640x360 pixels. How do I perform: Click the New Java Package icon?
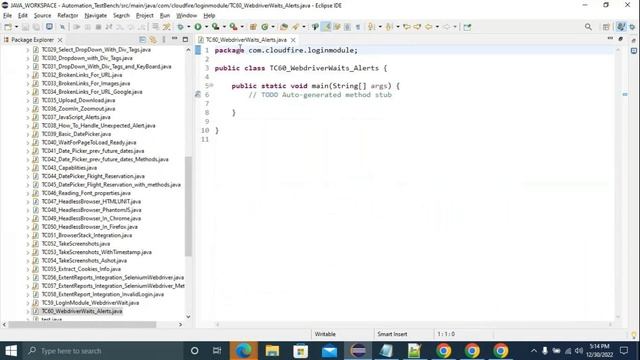(x=253, y=27)
